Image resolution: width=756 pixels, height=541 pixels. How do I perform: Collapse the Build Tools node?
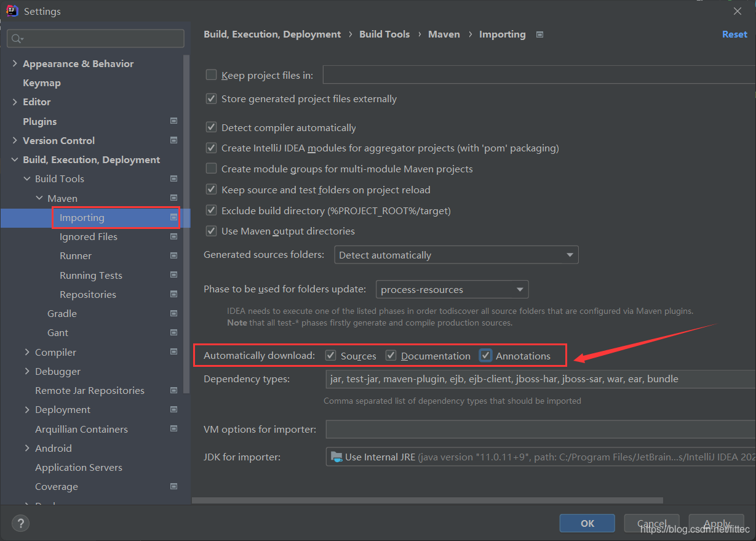(27, 179)
